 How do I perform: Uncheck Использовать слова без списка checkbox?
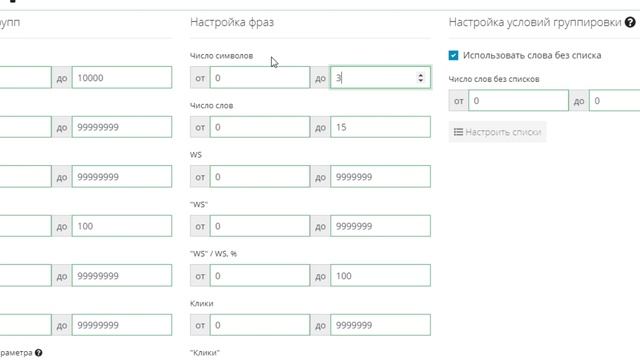pos(453,56)
